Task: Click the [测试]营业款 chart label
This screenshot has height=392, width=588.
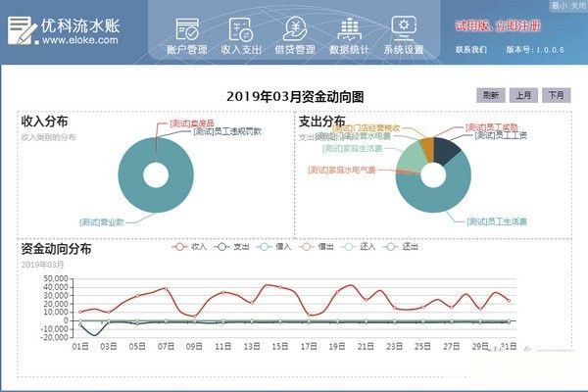Action: tap(102, 222)
